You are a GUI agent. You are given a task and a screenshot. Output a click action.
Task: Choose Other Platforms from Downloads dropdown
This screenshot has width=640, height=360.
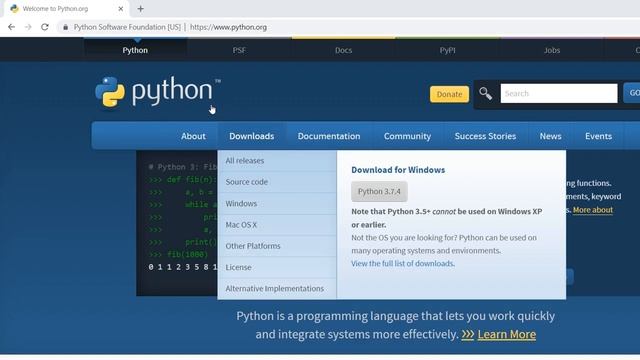point(277,246)
